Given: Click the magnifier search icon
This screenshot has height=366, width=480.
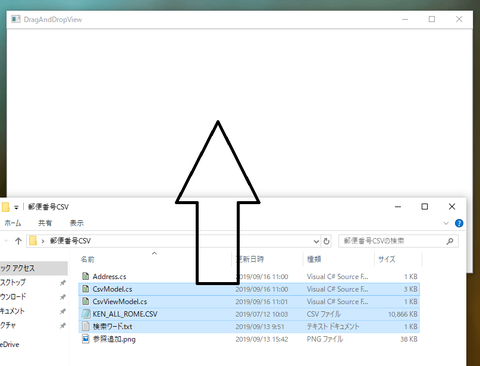Looking at the screenshot, I should (450, 241).
